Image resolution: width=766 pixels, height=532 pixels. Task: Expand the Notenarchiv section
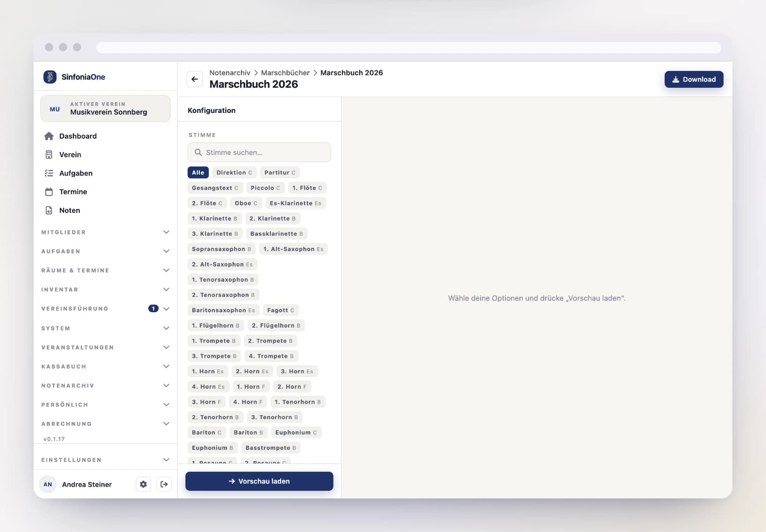pyautogui.click(x=106, y=386)
